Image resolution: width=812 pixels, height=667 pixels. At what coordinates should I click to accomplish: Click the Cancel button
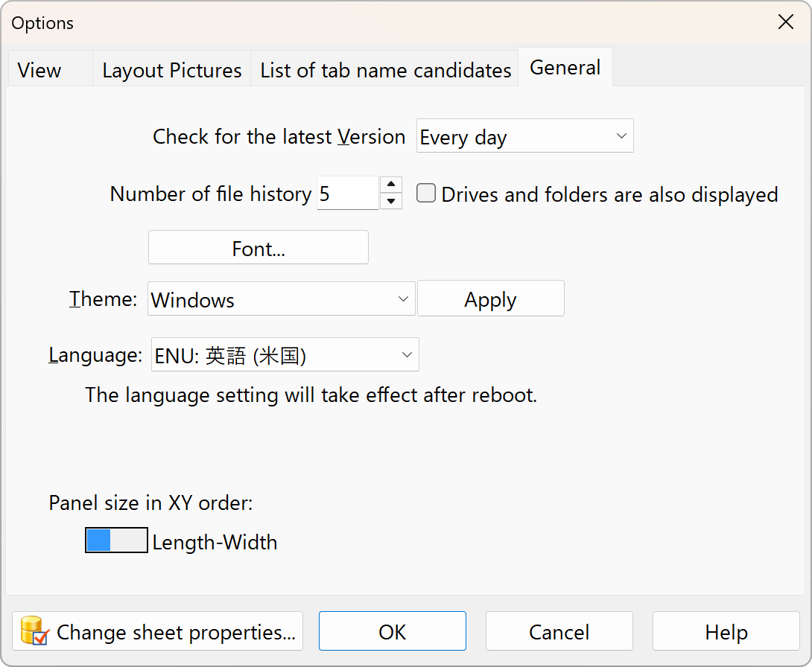pos(559,632)
